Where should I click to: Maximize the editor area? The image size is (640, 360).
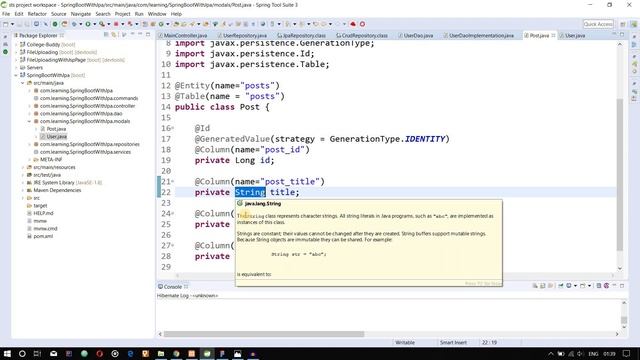622,35
